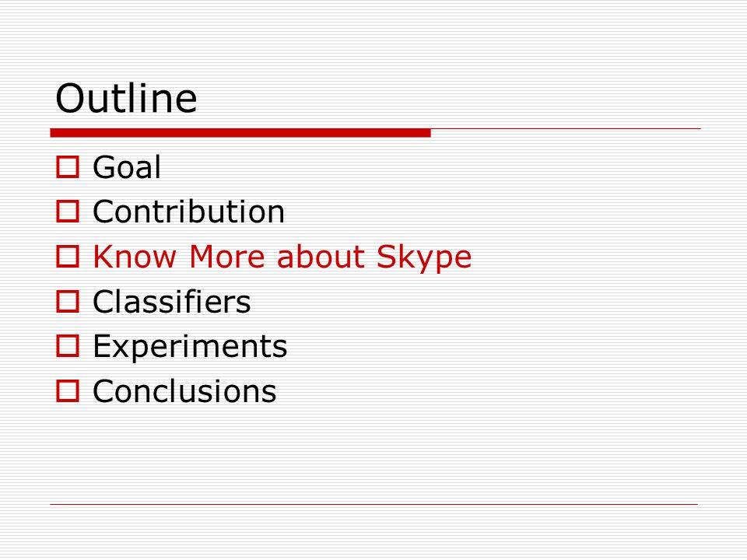Screen dimensions: 747x560
Task: Click the thin red footer line at slide bottom
Action: [x=374, y=504]
